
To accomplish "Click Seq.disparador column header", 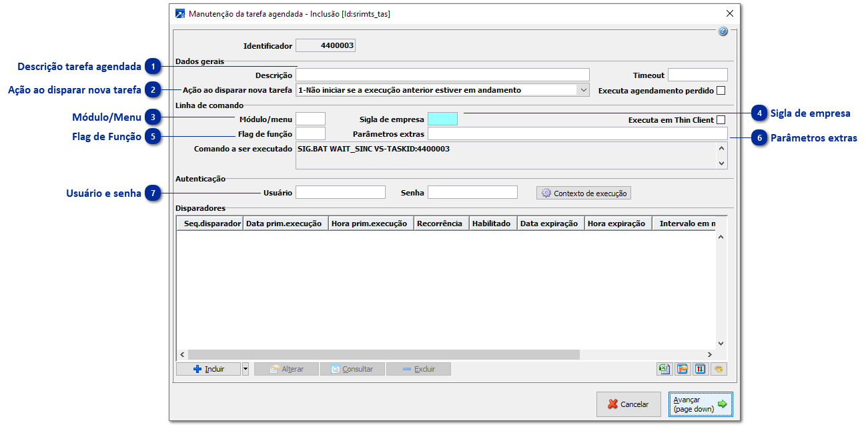I will 209,224.
